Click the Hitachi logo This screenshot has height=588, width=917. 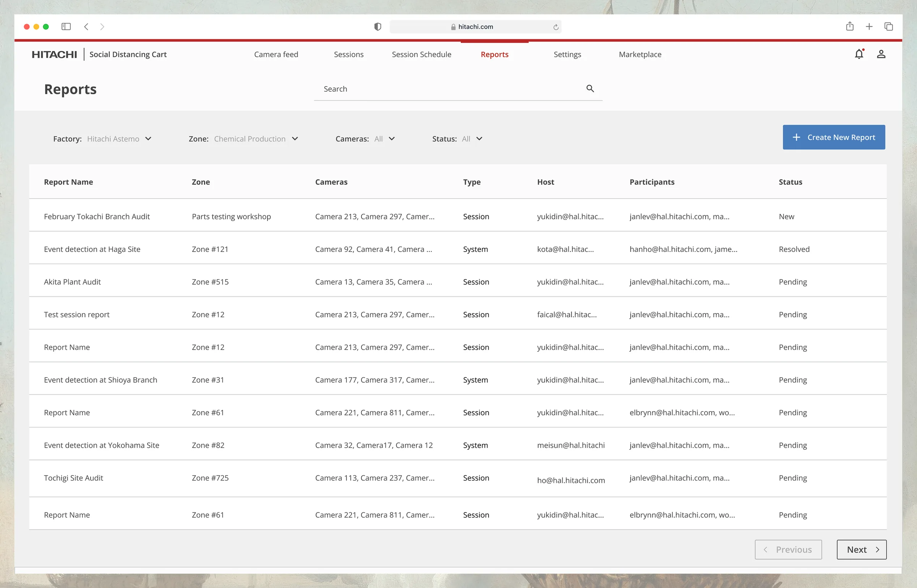(54, 55)
